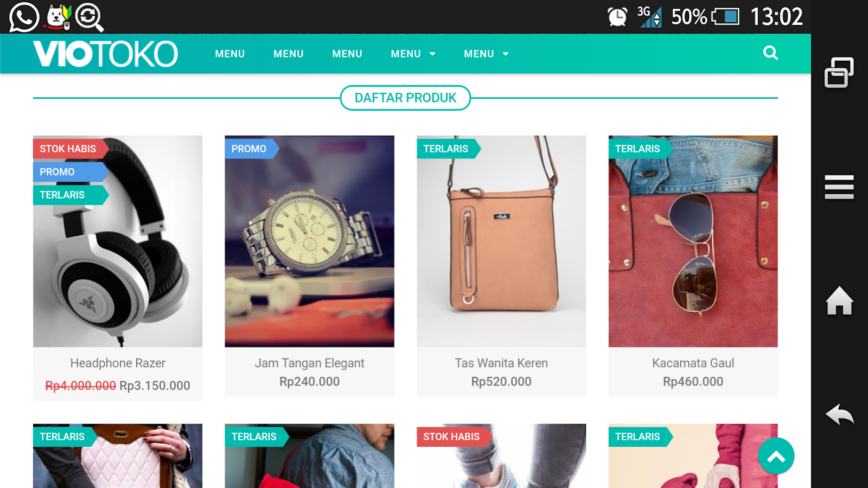Open the last MENU item label
The width and height of the screenshot is (868, 488).
coord(479,54)
